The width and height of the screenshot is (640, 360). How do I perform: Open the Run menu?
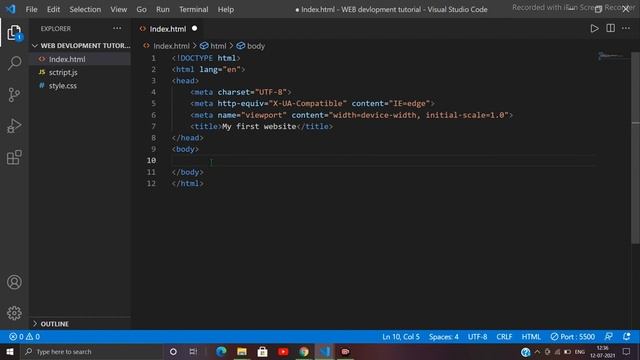tap(162, 9)
